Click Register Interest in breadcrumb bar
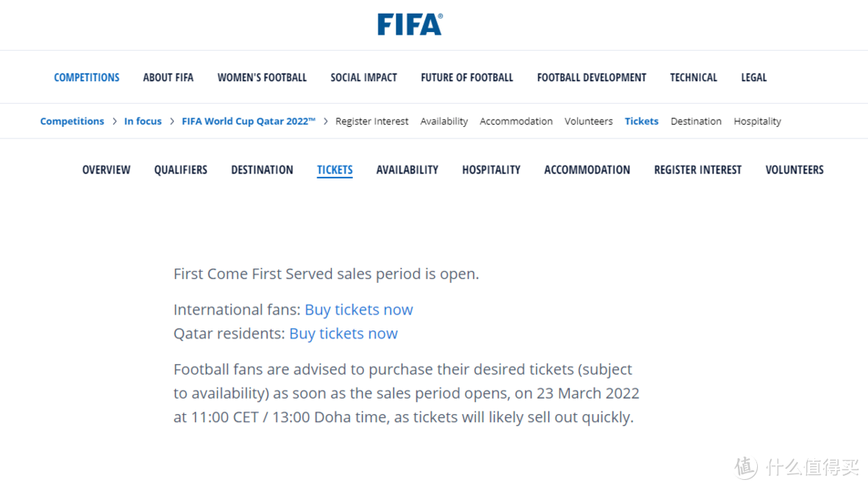Screen dimensions: 868x488 [372, 121]
